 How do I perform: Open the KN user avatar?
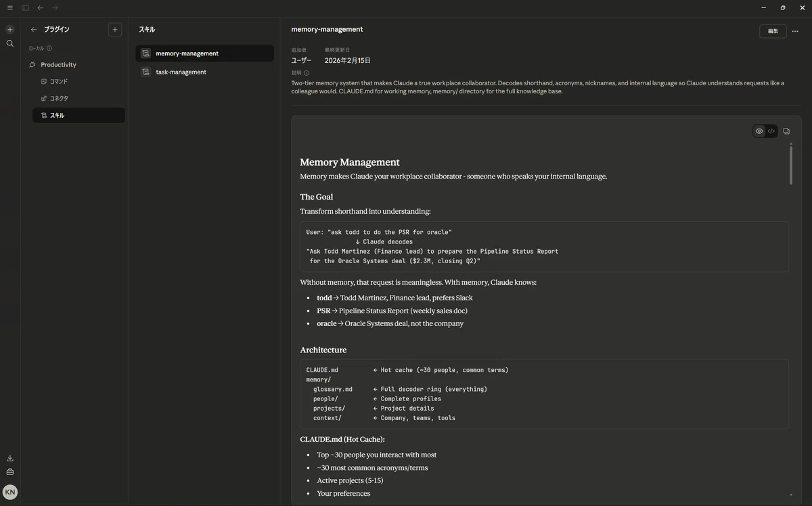coord(9,492)
